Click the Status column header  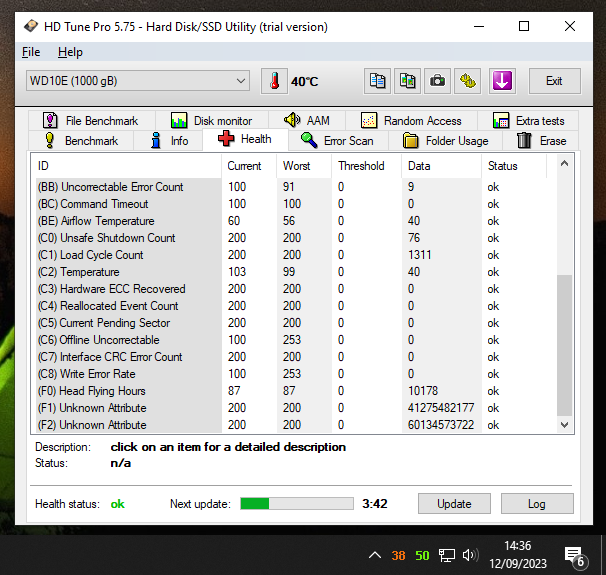click(514, 166)
